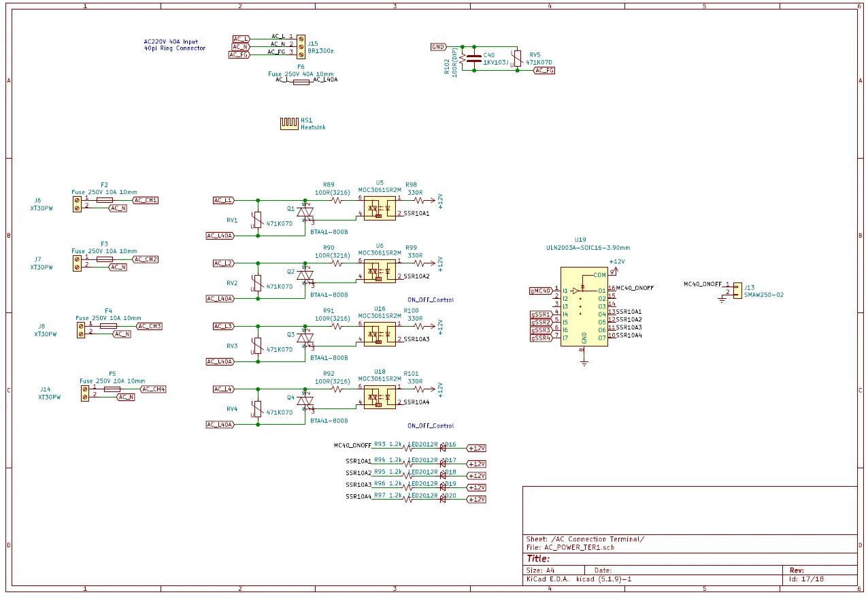Screen dimensions: 868x599
Task: Select the gSSR4 input label
Action: click(541, 338)
